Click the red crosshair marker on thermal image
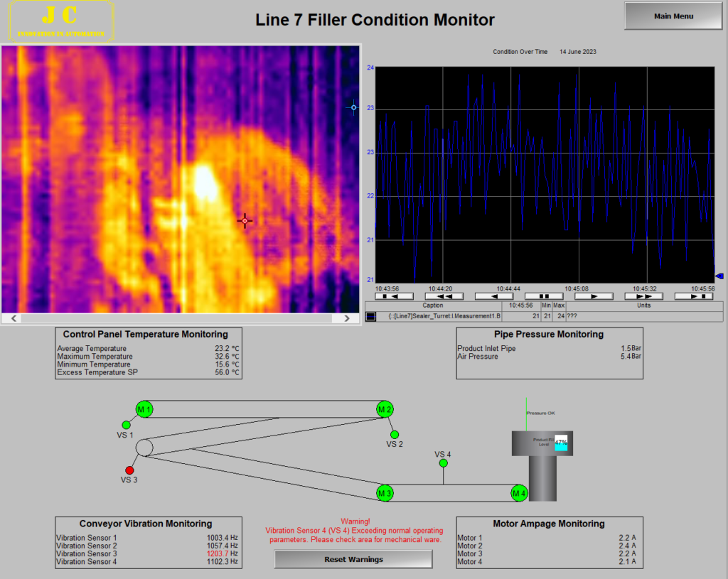Viewport: 728px width, 579px height. (245, 221)
